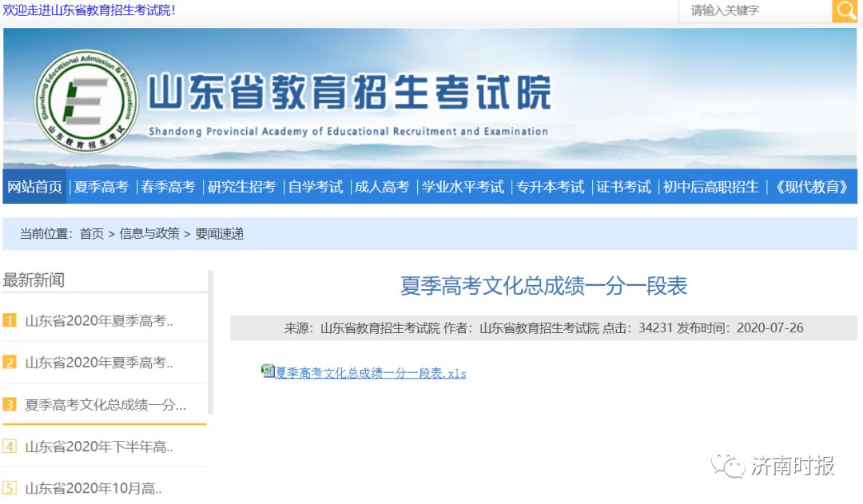
Task: Open 学业水平考试 from the navigation
Action: click(463, 187)
